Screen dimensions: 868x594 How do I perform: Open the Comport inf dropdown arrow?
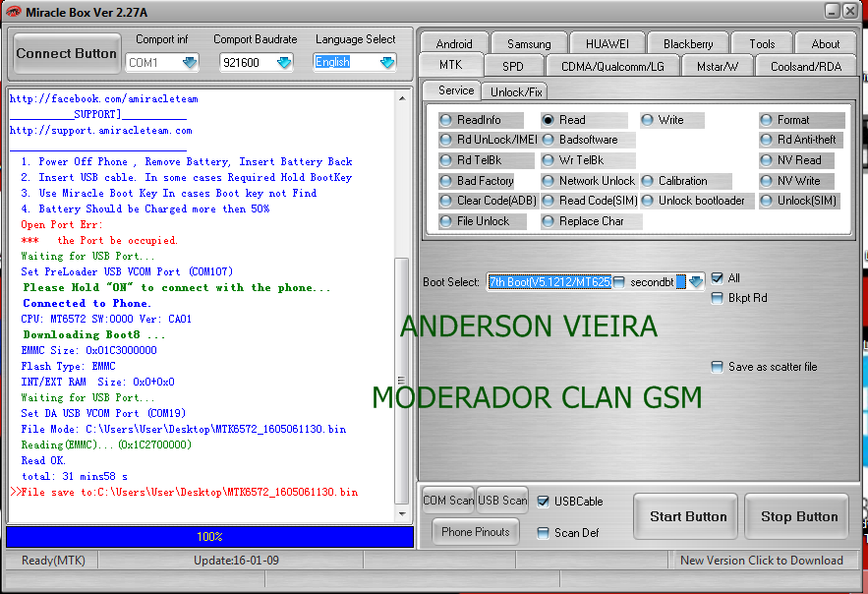pyautogui.click(x=190, y=63)
